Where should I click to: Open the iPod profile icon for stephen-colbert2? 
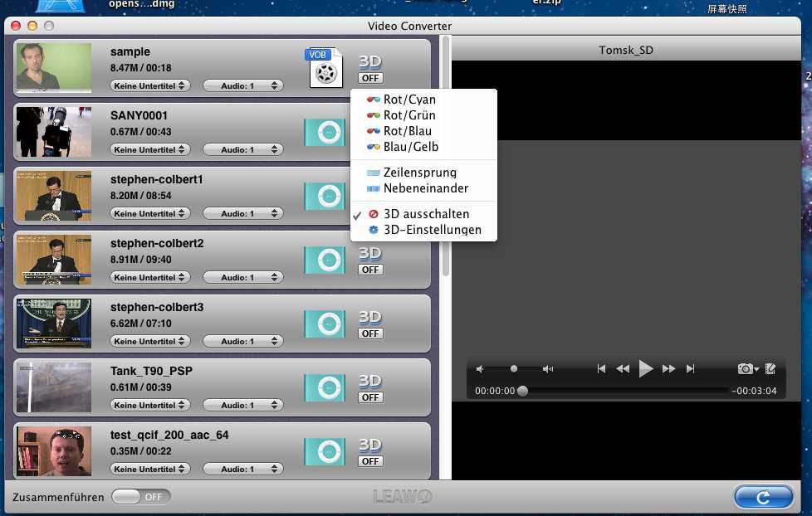(325, 260)
